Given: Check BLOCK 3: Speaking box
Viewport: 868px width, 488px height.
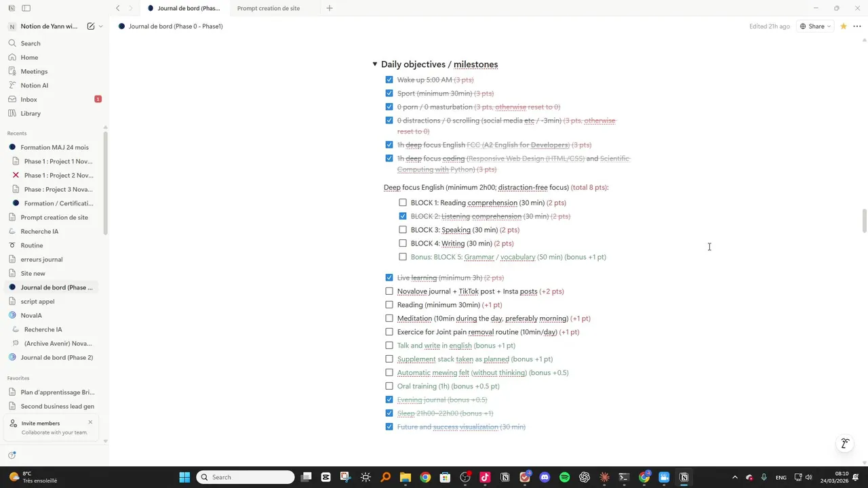Looking at the screenshot, I should (x=403, y=230).
